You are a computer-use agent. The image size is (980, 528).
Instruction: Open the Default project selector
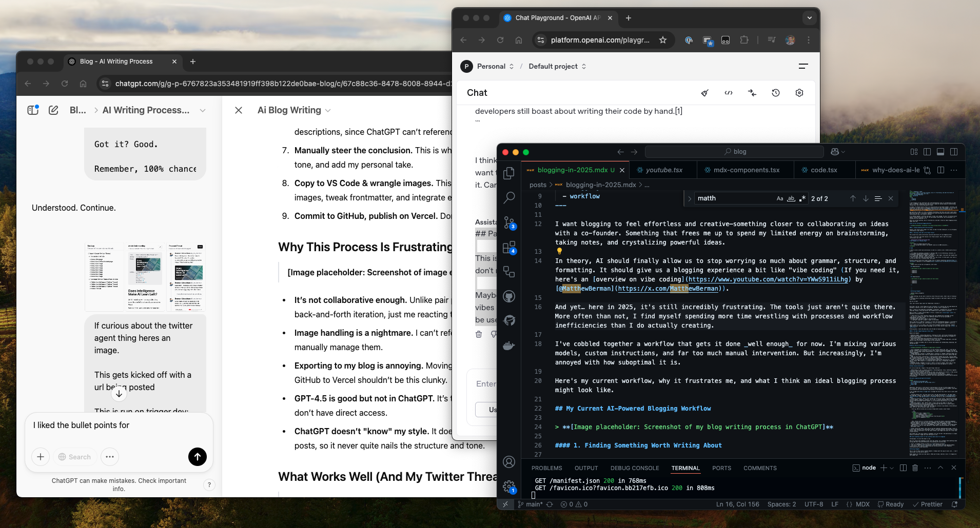click(x=557, y=66)
